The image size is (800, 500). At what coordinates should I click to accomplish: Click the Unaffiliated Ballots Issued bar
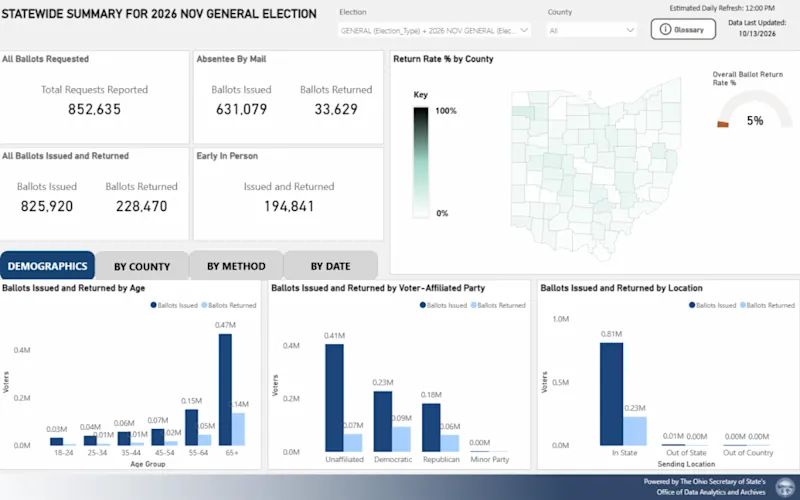(334, 398)
